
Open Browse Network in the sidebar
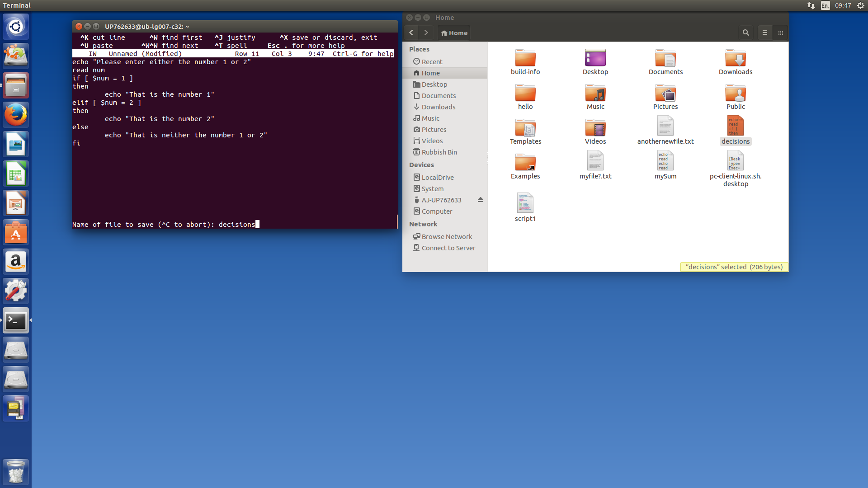tap(445, 236)
